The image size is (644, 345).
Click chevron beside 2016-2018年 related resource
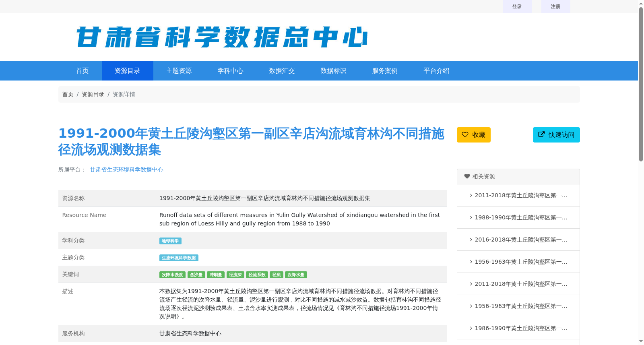(471, 240)
